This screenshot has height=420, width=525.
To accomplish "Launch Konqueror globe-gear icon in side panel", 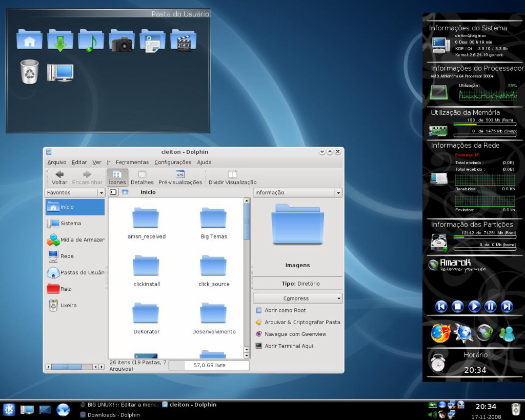I will (x=463, y=333).
